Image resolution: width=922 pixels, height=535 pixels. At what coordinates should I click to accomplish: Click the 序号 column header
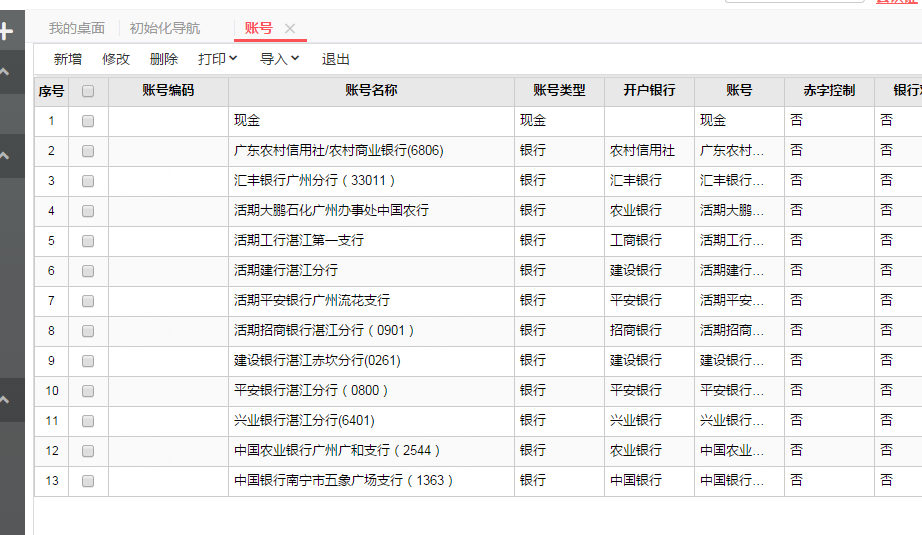coord(51,91)
